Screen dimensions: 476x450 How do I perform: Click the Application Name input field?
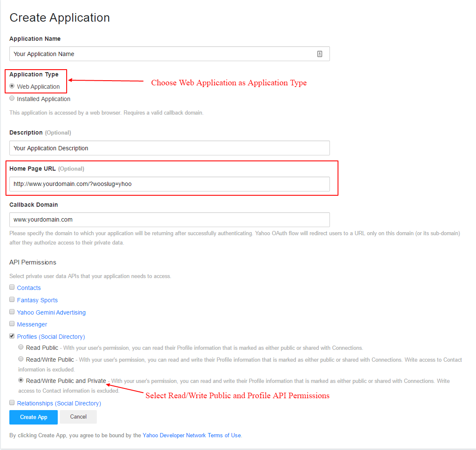161,54
